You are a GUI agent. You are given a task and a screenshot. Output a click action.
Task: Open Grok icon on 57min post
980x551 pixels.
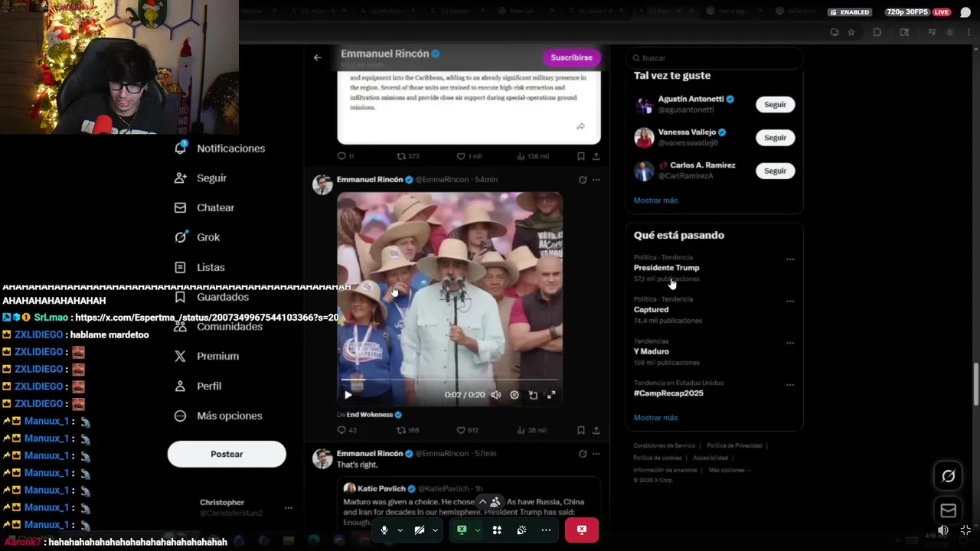[583, 454]
